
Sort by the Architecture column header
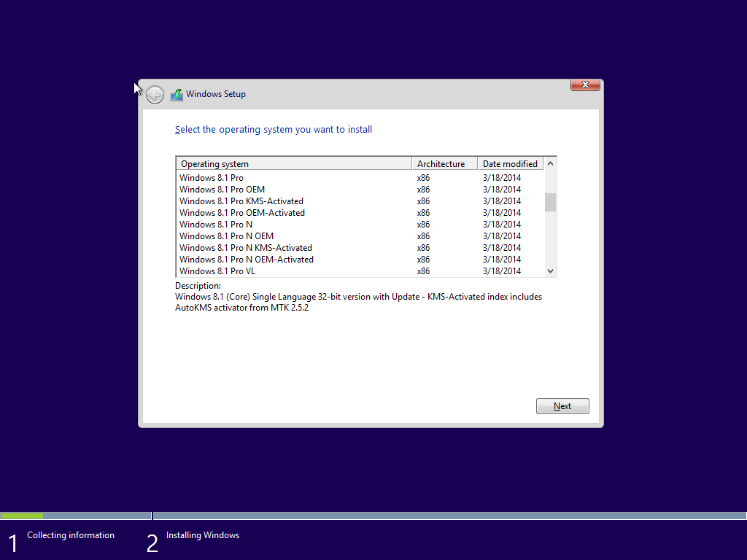(x=445, y=164)
